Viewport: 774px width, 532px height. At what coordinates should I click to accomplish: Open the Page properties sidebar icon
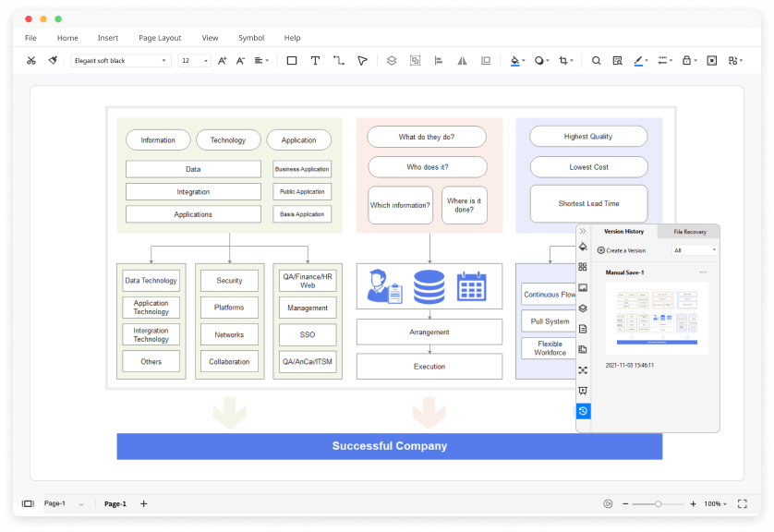(x=583, y=329)
